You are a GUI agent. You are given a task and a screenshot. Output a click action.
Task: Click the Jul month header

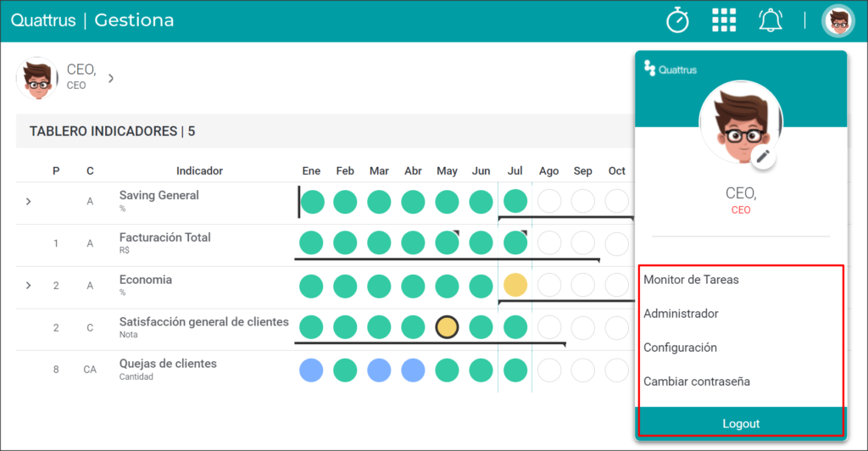click(x=515, y=171)
